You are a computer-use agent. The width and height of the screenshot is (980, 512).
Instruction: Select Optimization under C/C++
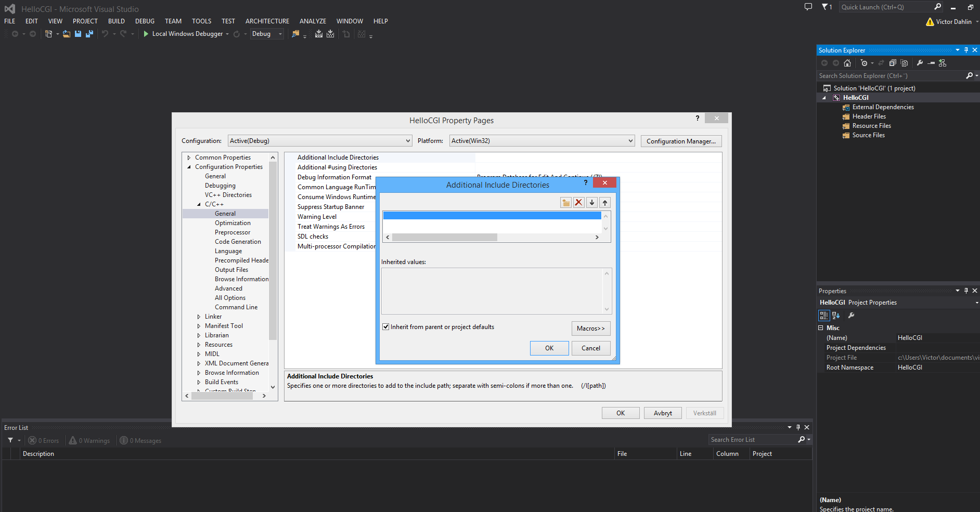233,223
